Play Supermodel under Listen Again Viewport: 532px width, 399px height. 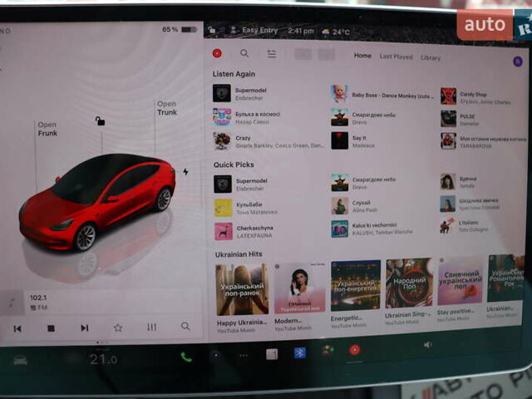click(240, 93)
